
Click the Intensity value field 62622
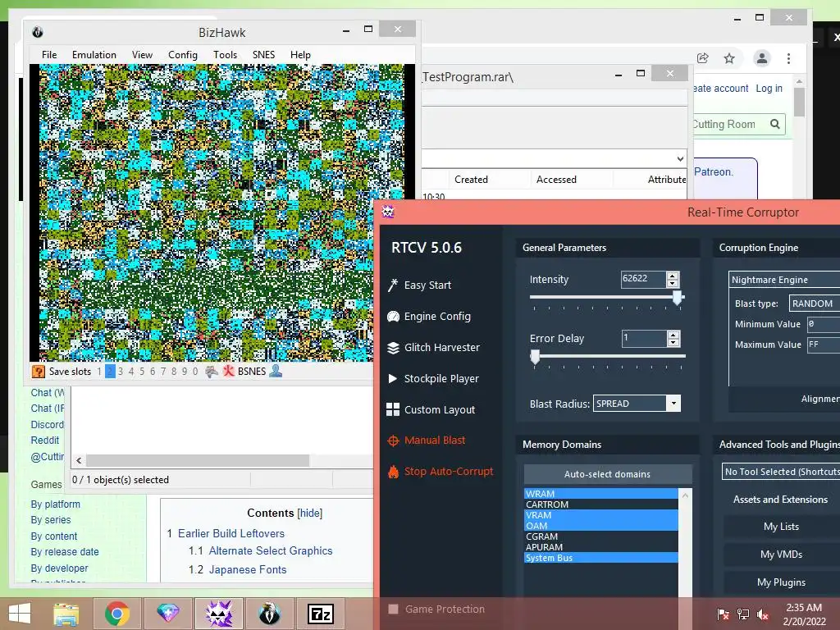[644, 279]
